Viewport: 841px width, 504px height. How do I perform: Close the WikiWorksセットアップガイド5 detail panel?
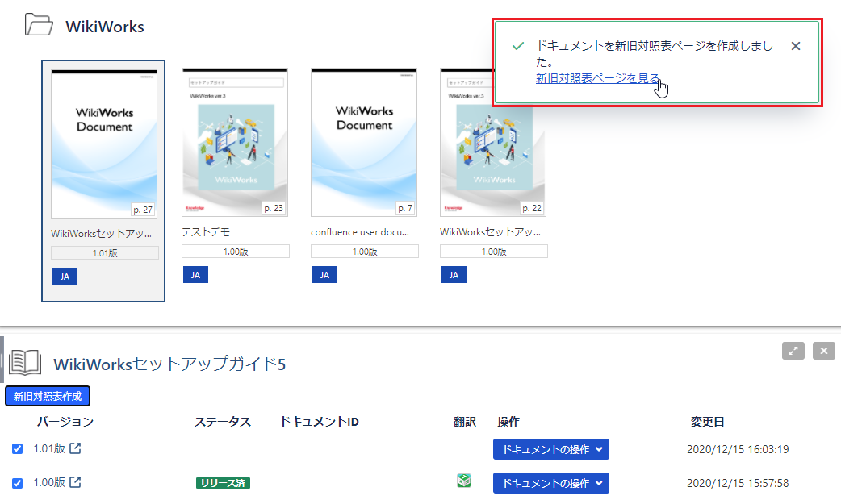click(823, 351)
